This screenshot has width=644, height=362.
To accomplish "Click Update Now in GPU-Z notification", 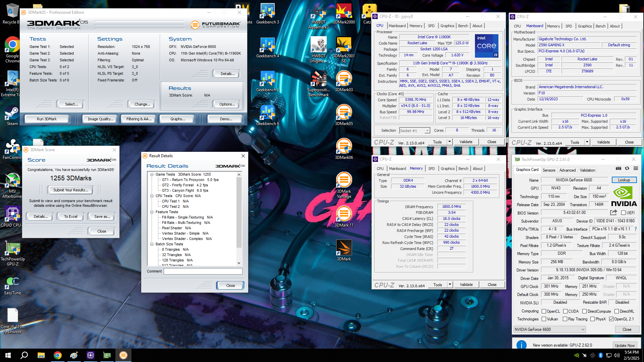I will point(625,345).
